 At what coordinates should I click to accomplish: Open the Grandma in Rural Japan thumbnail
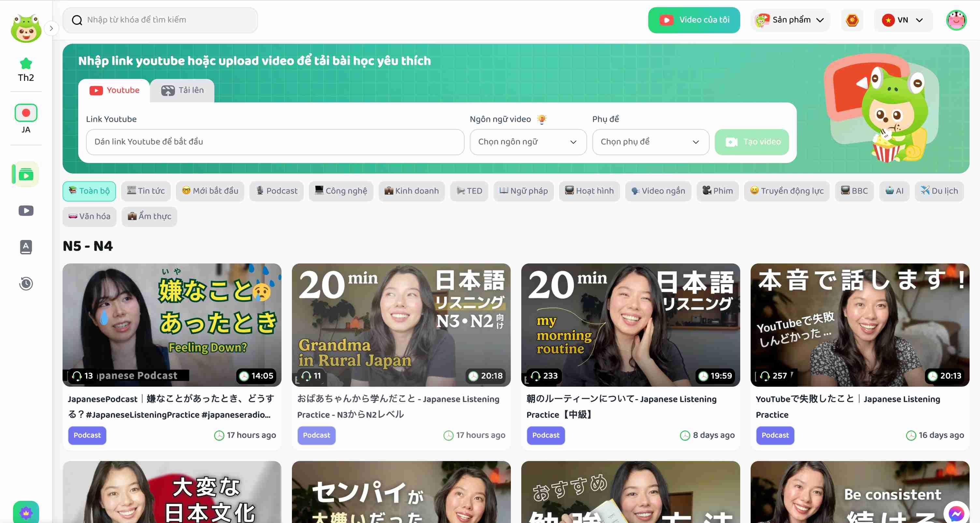401,325
